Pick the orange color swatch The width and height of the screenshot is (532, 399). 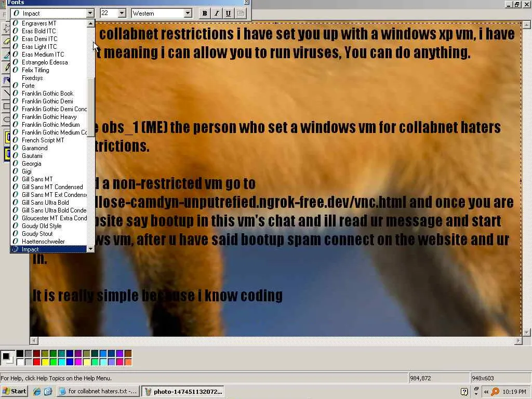(x=128, y=362)
